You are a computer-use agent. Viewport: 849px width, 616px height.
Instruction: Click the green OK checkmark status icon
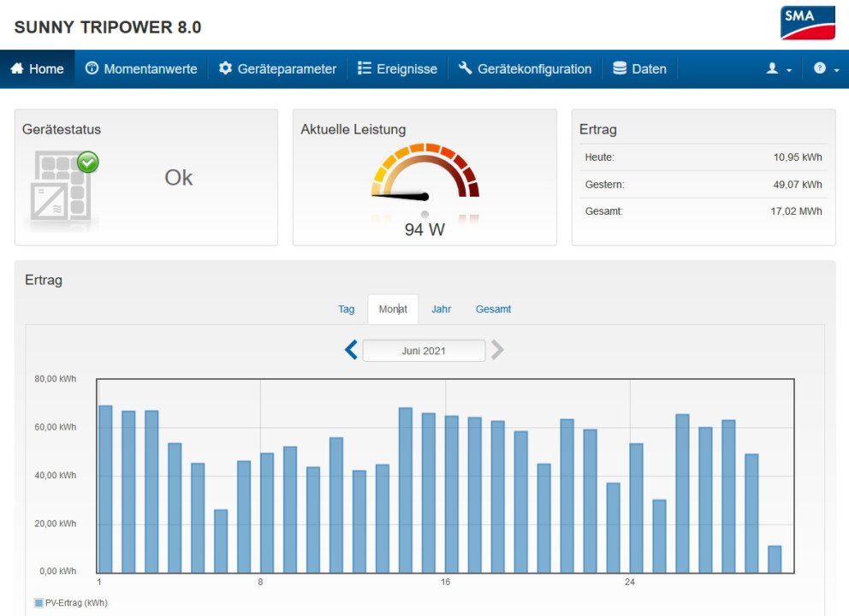click(x=87, y=162)
